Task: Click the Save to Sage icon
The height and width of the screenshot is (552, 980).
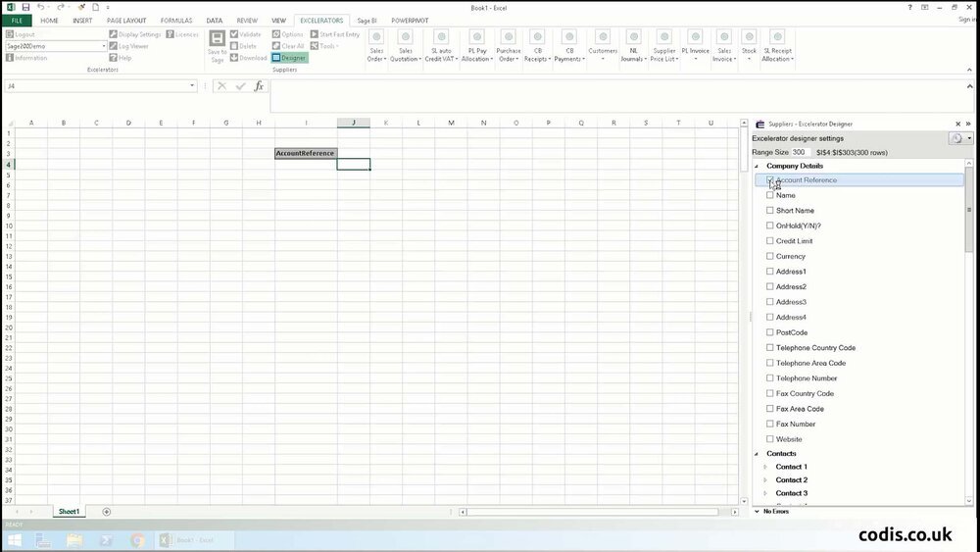Action: click(217, 47)
